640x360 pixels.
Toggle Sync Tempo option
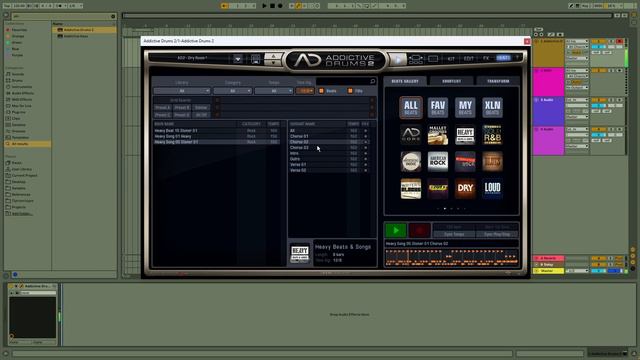point(454,234)
